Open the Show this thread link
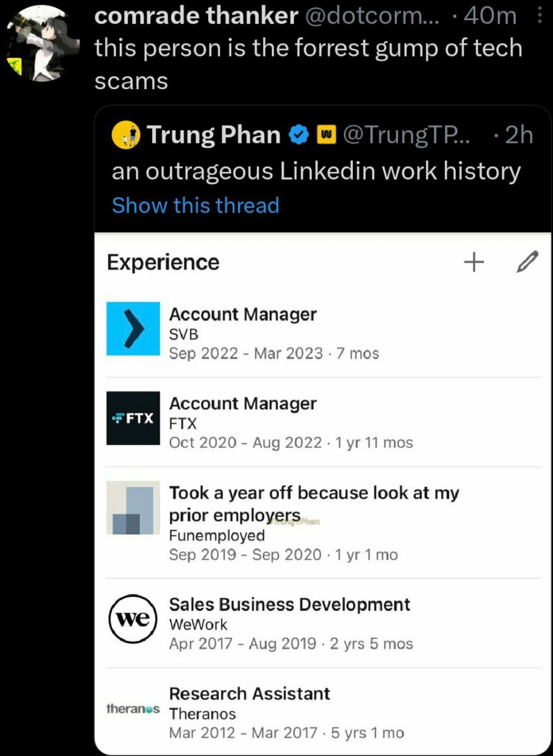 [x=195, y=206]
